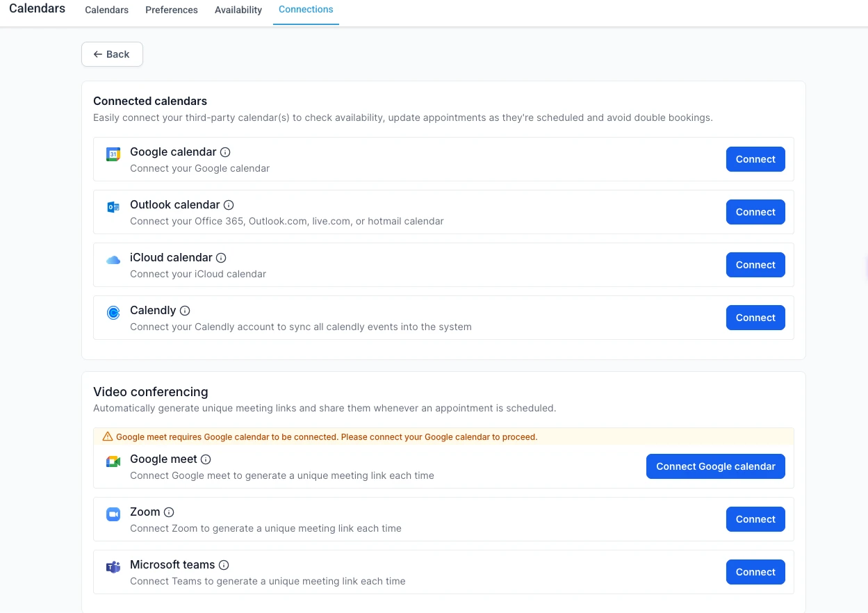Connect the iCloud calendar
This screenshot has width=868, height=613.
tap(755, 265)
